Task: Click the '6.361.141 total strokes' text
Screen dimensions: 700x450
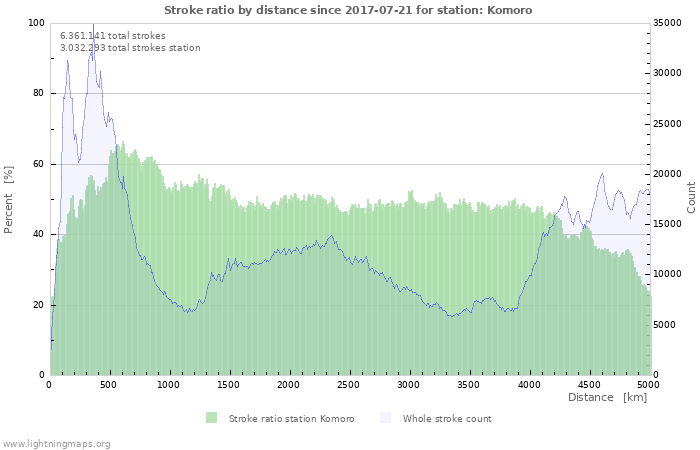Action: point(113,35)
